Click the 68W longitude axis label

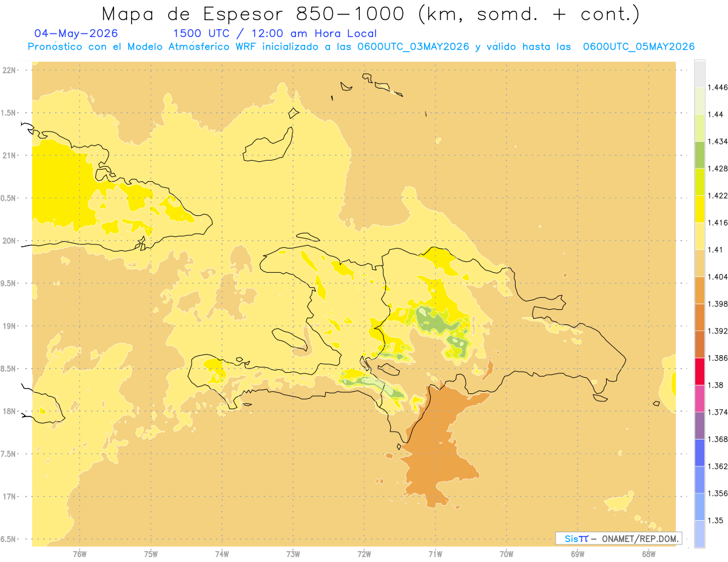(x=649, y=553)
